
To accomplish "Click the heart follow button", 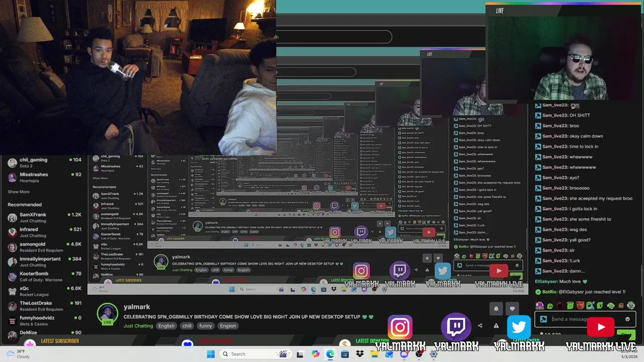I will coord(512,309).
